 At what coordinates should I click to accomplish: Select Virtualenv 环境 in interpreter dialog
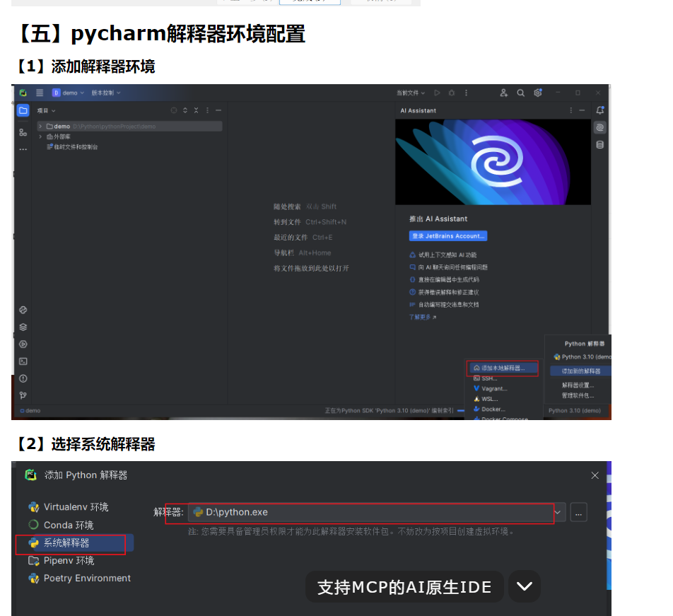click(69, 507)
